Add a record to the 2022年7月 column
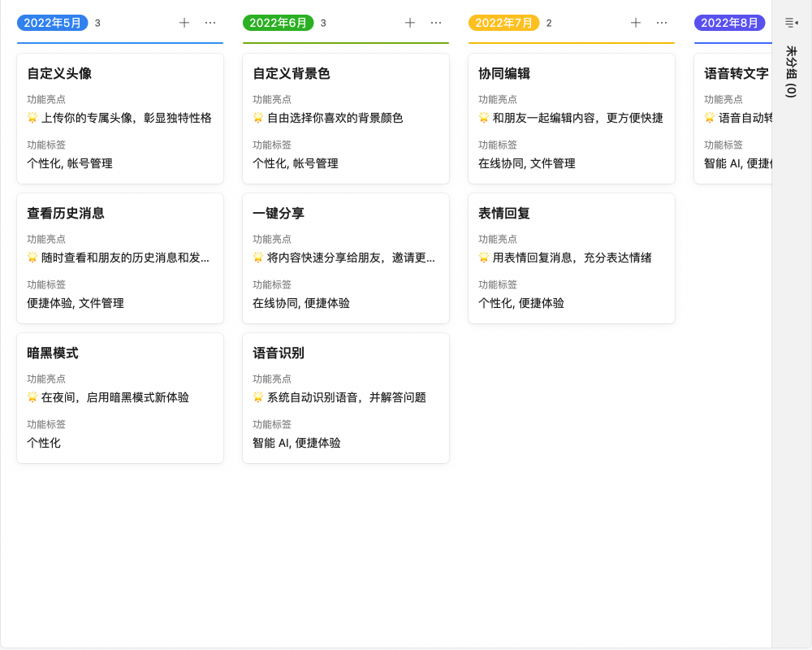This screenshot has width=812, height=650. pyautogui.click(x=636, y=23)
